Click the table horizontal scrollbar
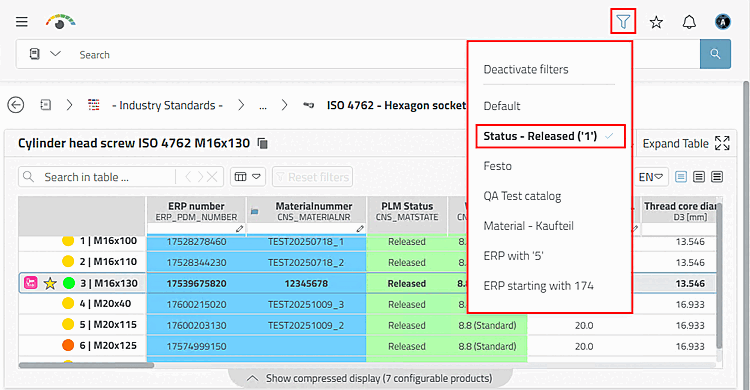750x390 pixels. pyautogui.click(x=86, y=365)
